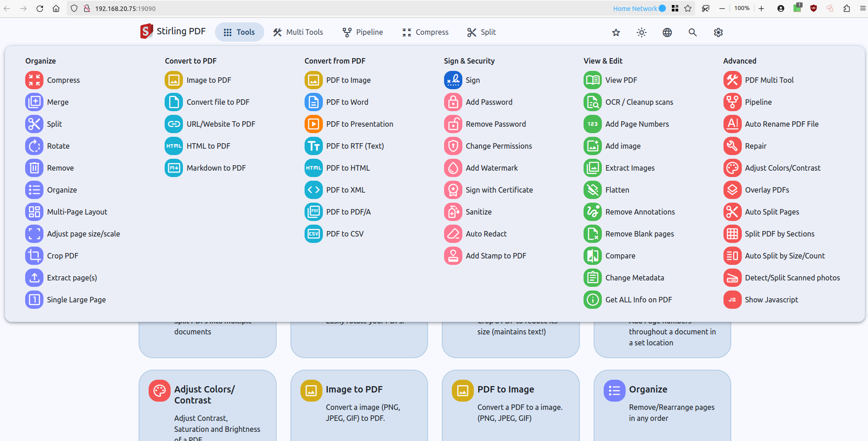Viewport: 868px width, 441px height.
Task: Open the Add Stamp to PDF tool
Action: (x=485, y=256)
